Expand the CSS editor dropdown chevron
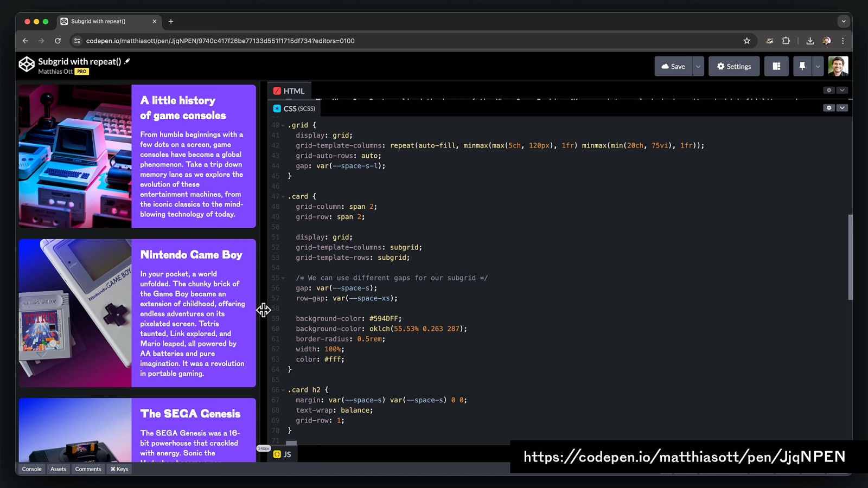This screenshot has width=868, height=488. [842, 108]
